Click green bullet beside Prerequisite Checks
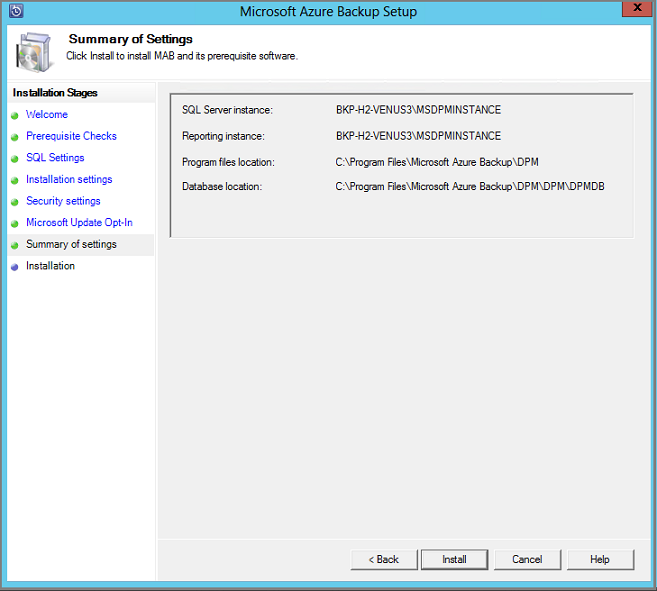 point(15,137)
